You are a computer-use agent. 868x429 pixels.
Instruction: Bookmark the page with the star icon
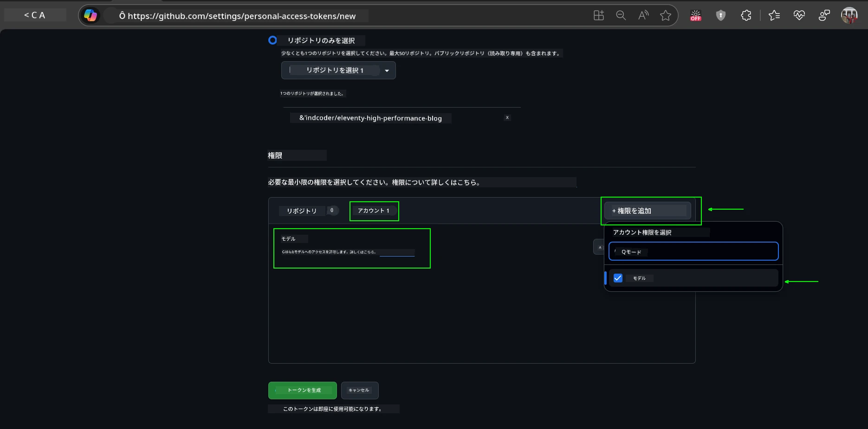click(666, 15)
